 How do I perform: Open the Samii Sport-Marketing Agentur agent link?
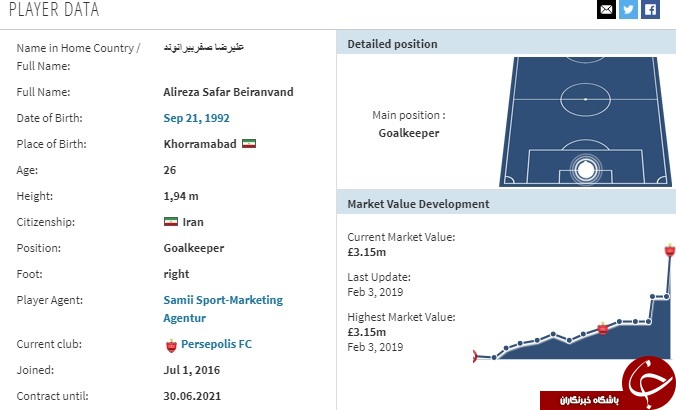pos(222,300)
